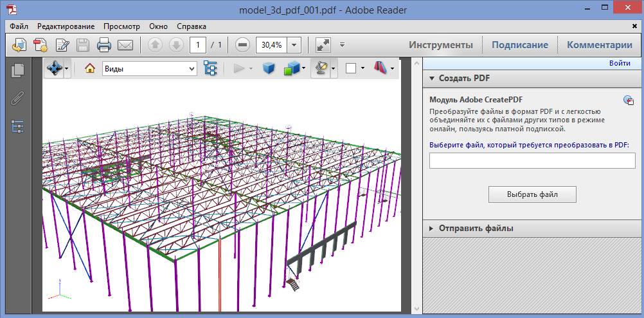This screenshot has width=644, height=318.
Task: Toggle full screen read mode icon
Action: [x=323, y=45]
